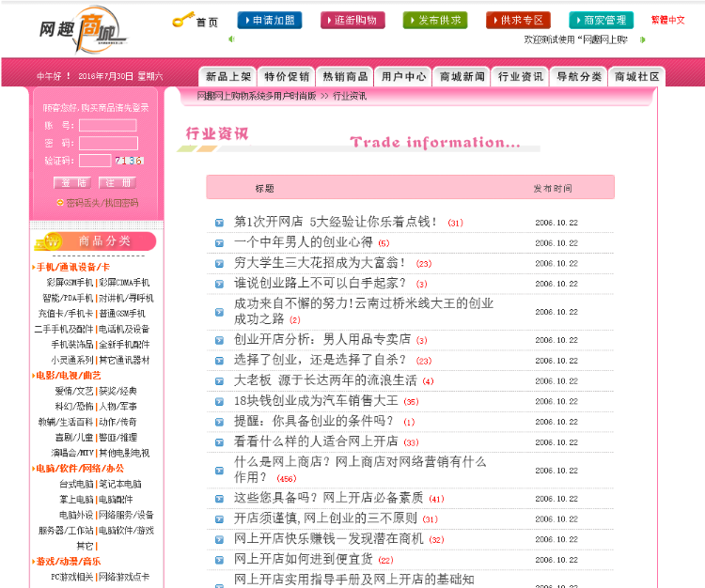Click 行业资讯 in the breadcrumb path
The image size is (705, 588).
coord(350,96)
